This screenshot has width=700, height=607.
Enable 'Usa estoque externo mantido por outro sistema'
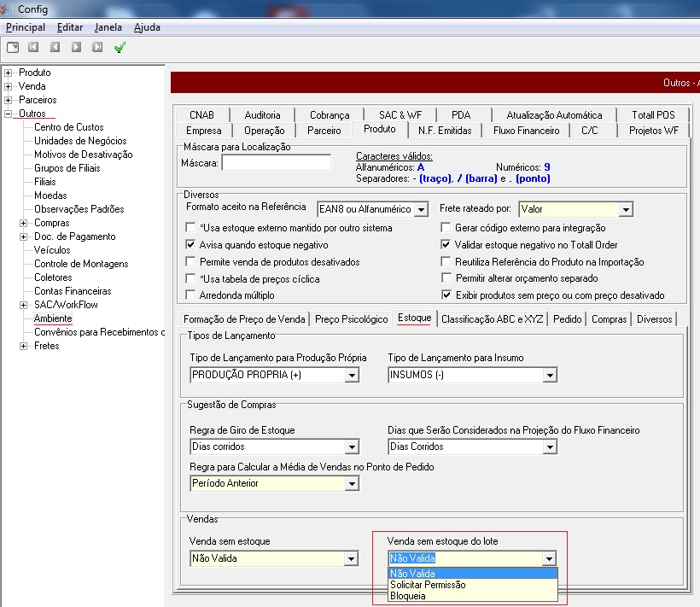click(190, 228)
